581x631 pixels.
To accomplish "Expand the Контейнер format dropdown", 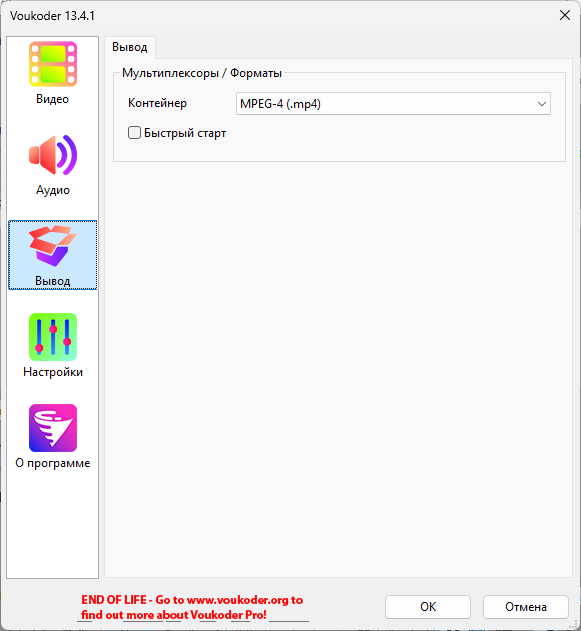I will [x=393, y=104].
